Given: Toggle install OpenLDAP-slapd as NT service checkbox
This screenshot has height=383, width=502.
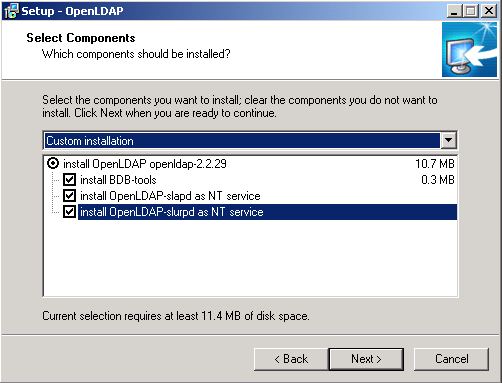Looking at the screenshot, I should tap(69, 195).
